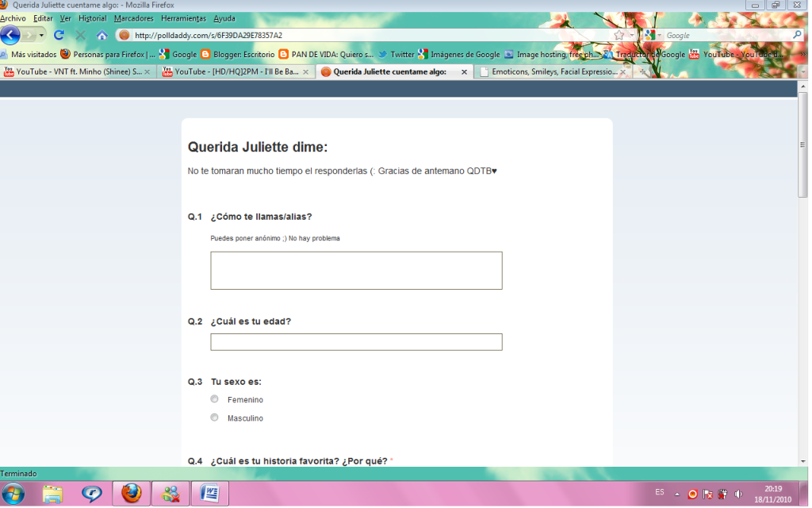Click the taskbar clock and date

coord(772,494)
